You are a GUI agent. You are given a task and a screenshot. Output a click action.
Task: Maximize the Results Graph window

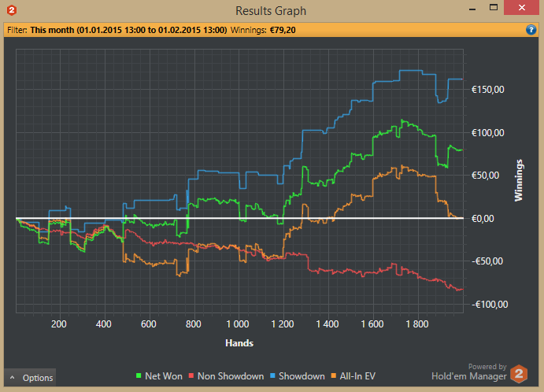(494, 7)
